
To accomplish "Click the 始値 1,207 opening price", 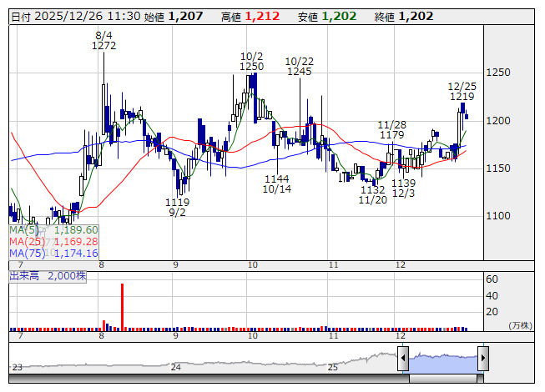I will (x=174, y=17).
